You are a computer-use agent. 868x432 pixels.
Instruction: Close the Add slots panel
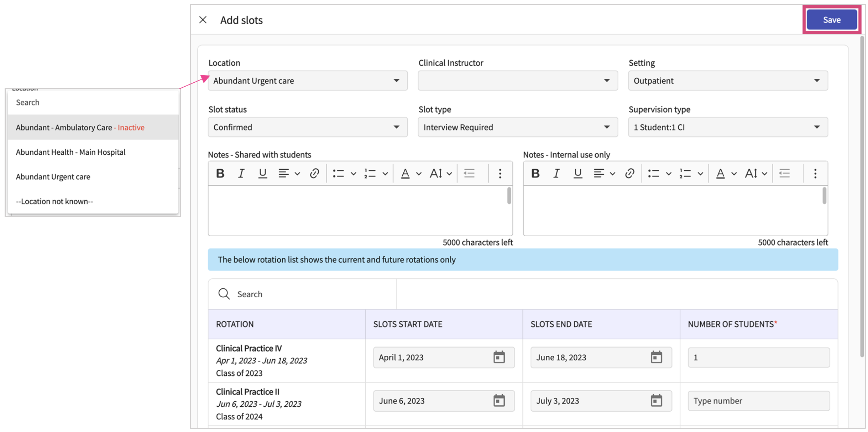click(x=203, y=20)
